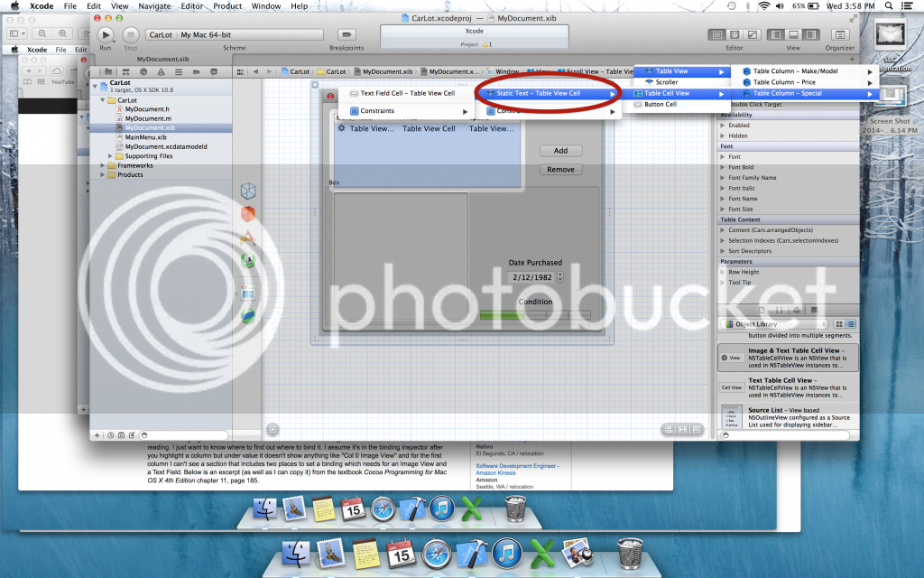Viewport: 924px width, 578px height.
Task: Open Constraints submenu under Text Field Cell
Action: pyautogui.click(x=409, y=111)
